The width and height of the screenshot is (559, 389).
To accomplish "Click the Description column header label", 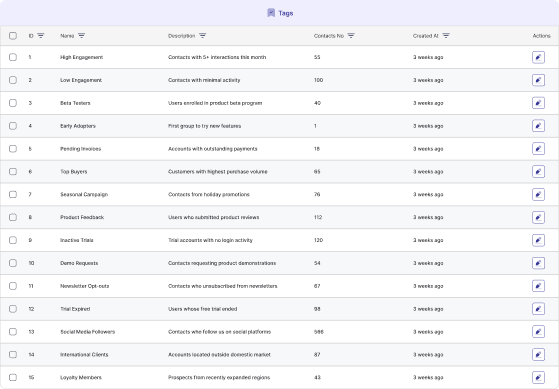I will tap(181, 36).
